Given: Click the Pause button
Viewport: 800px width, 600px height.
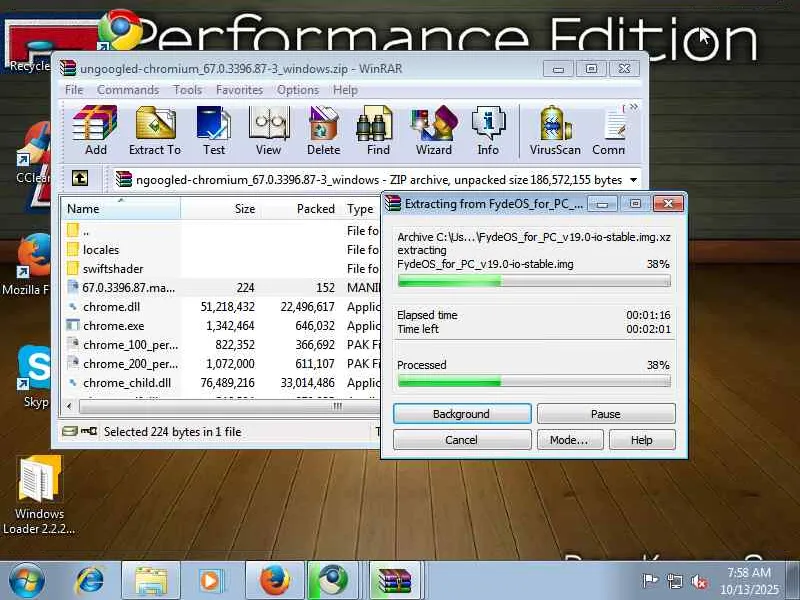Looking at the screenshot, I should (606, 413).
